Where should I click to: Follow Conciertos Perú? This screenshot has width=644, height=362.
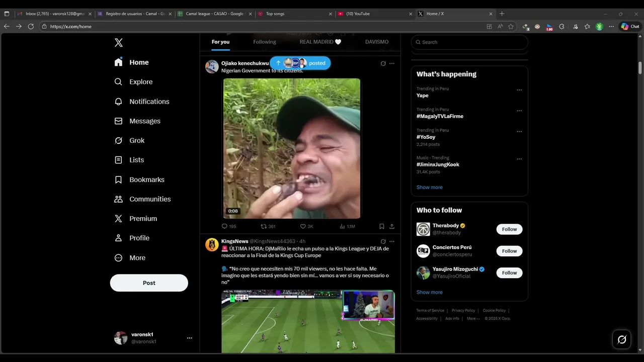tap(509, 251)
